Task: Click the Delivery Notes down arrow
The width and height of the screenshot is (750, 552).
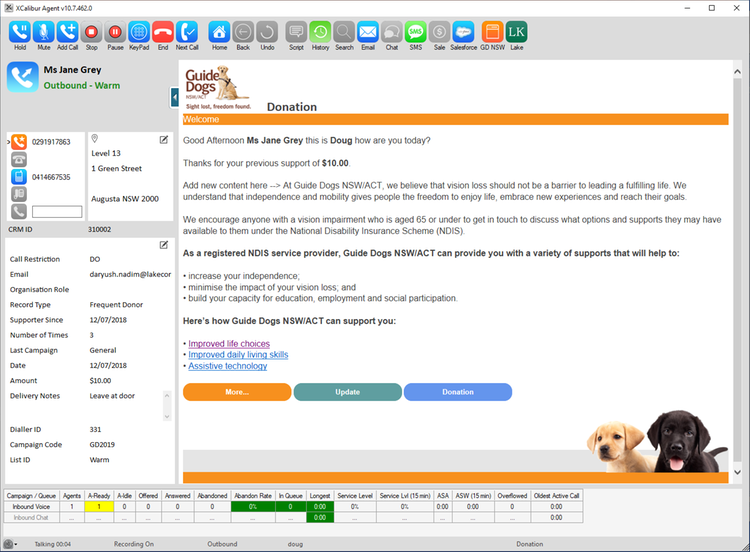Action: 167,416
